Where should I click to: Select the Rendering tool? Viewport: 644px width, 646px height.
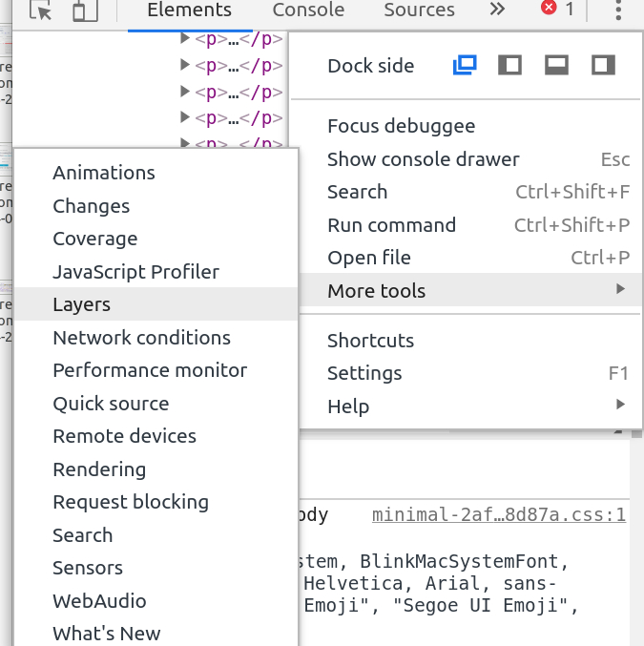(99, 469)
